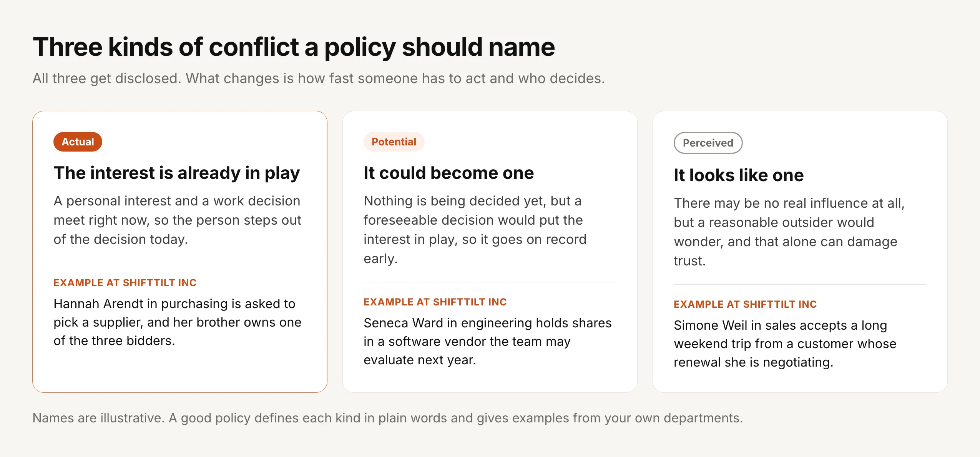The image size is (980, 457).
Task: Click the Actual badge
Action: [x=78, y=142]
